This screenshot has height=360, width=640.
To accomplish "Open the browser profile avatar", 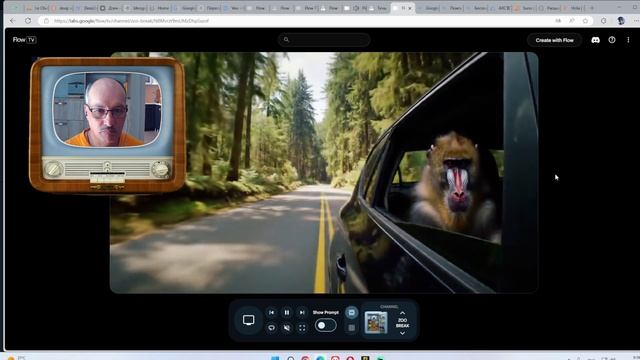I will [x=621, y=20].
